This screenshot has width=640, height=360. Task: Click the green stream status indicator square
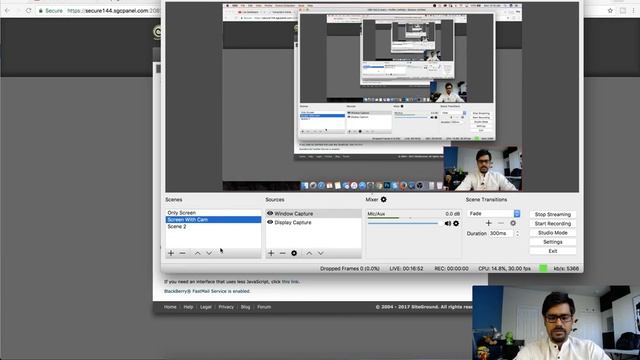click(543, 269)
